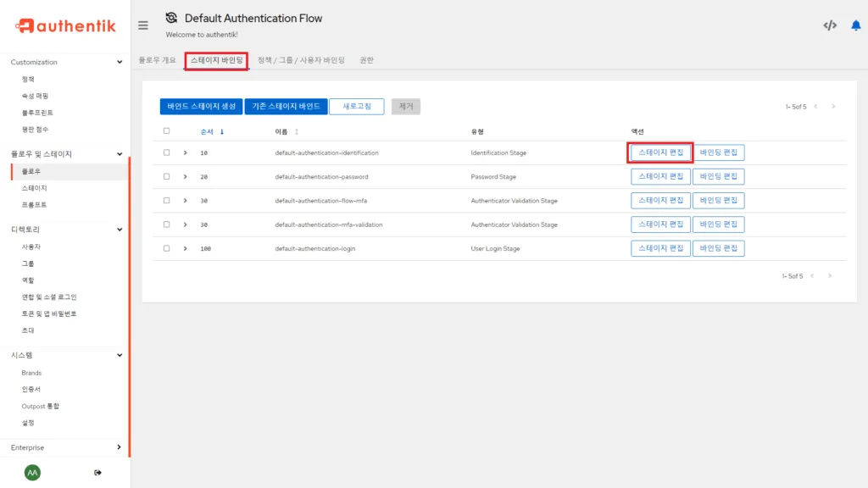Sort by the 이름 column icon
Image resolution: width=868 pixels, height=488 pixels.
coord(296,131)
